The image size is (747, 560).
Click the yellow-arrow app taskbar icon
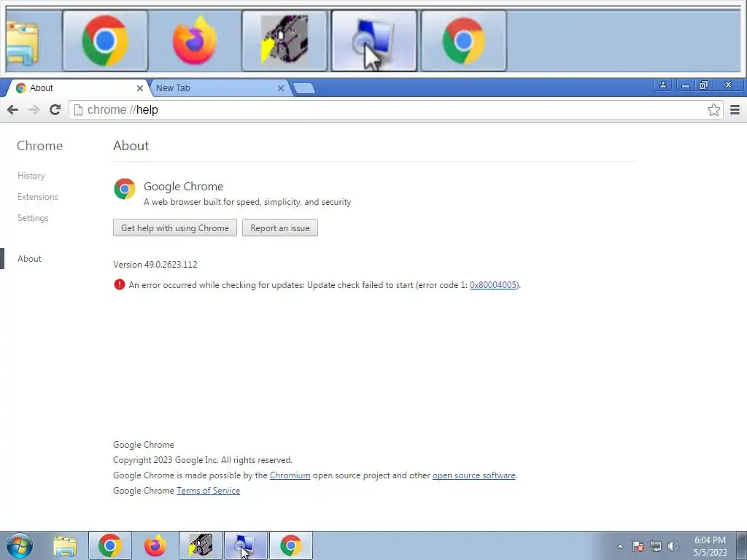point(201,545)
